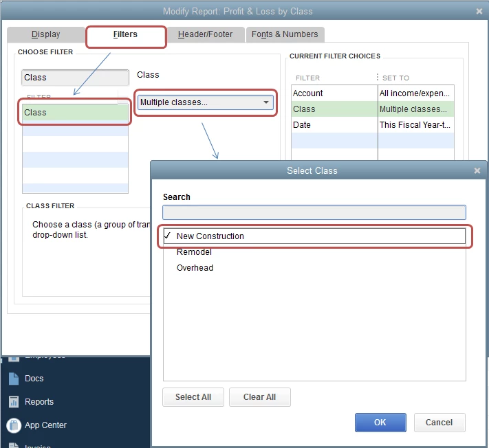Launch the App Center icon
Screen dimensions: 489x448
(14, 425)
